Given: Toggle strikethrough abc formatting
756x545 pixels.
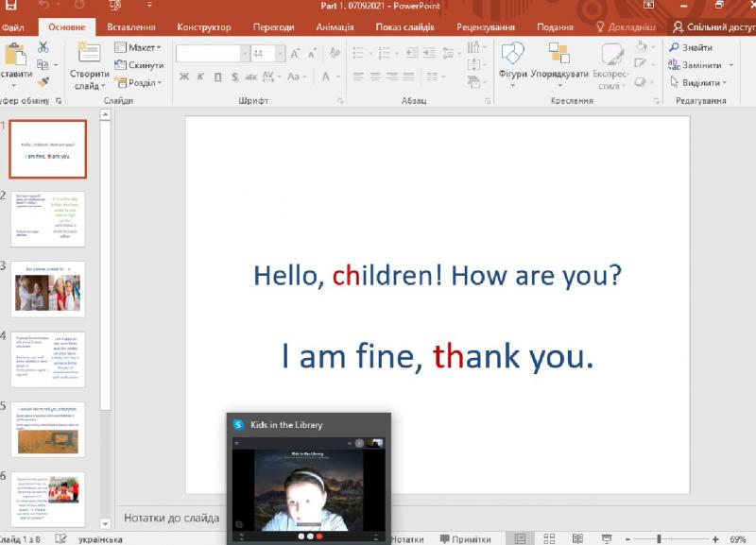Looking at the screenshot, I should (250, 77).
